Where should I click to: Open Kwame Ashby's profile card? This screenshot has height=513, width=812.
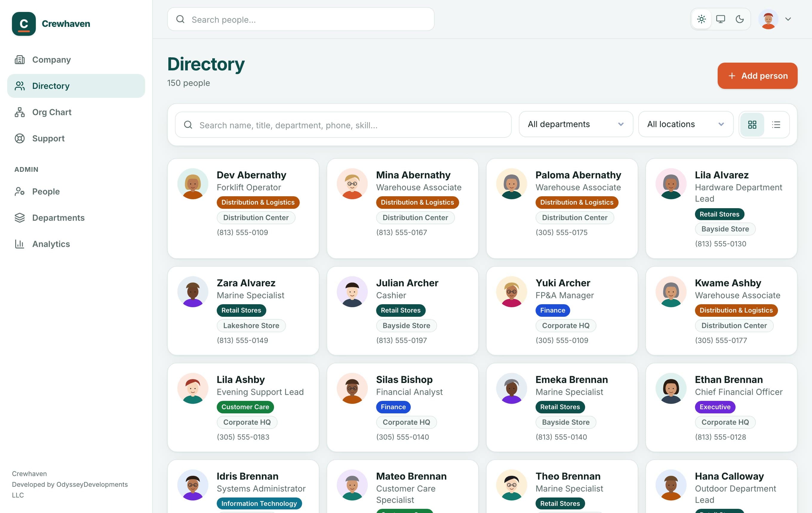point(721,310)
